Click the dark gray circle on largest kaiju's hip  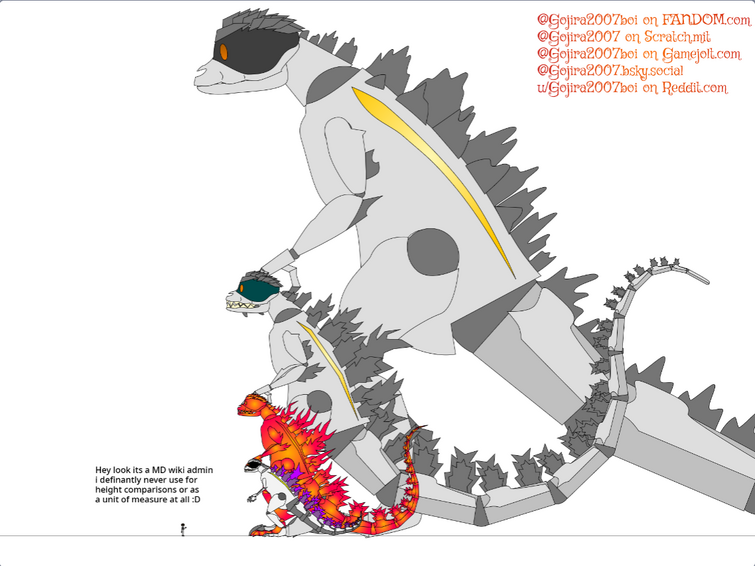[433, 252]
